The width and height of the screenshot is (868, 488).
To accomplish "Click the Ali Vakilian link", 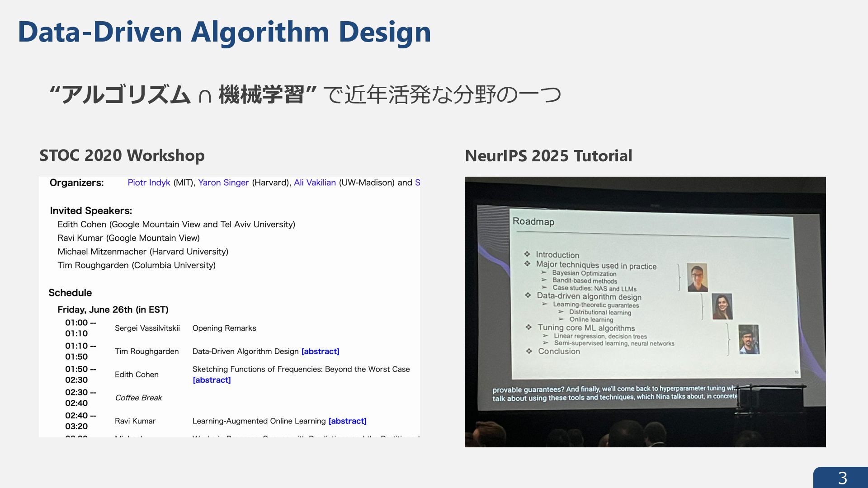I will [x=315, y=183].
